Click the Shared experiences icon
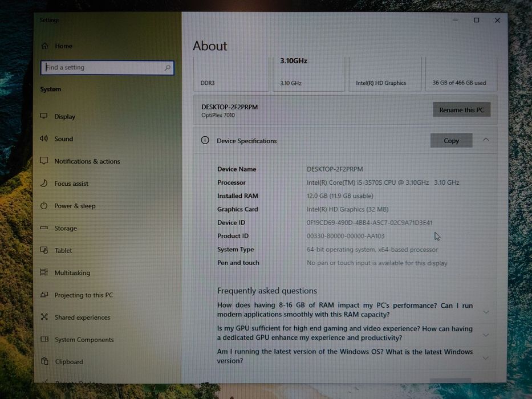The image size is (532, 399). (x=44, y=316)
